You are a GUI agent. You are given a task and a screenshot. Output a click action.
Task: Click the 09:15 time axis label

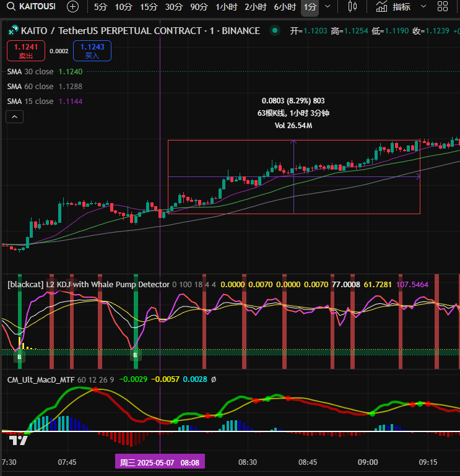pyautogui.click(x=428, y=462)
